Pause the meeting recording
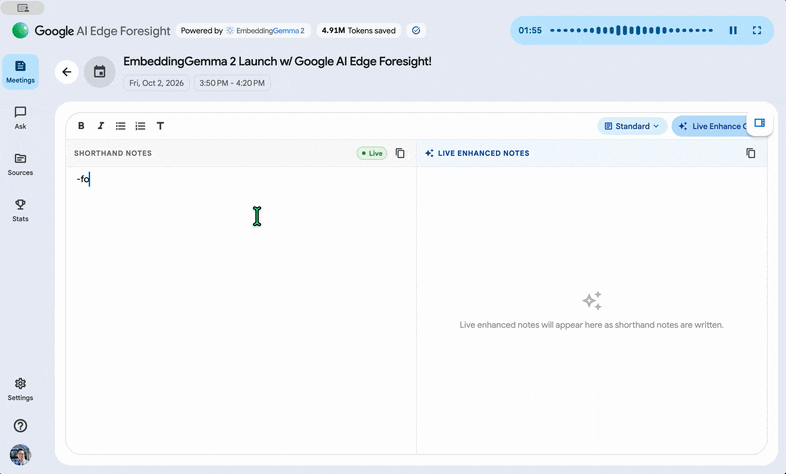Viewport: 786px width, 474px height. coord(733,31)
